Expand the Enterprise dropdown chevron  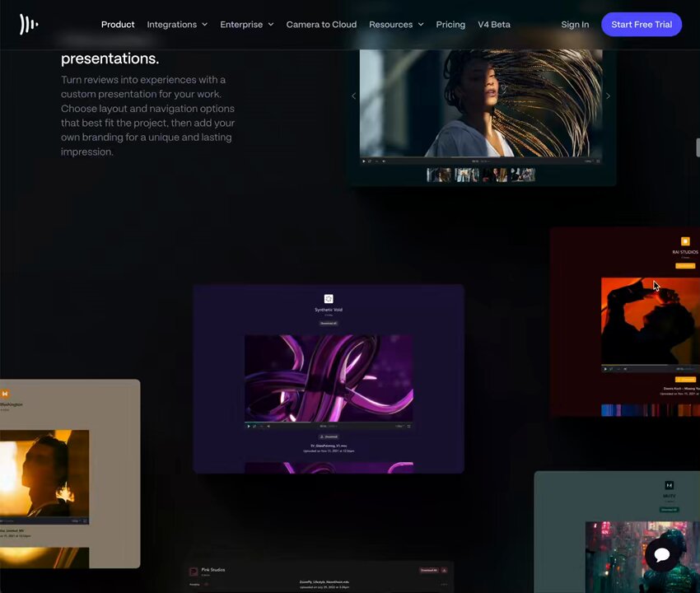(271, 24)
